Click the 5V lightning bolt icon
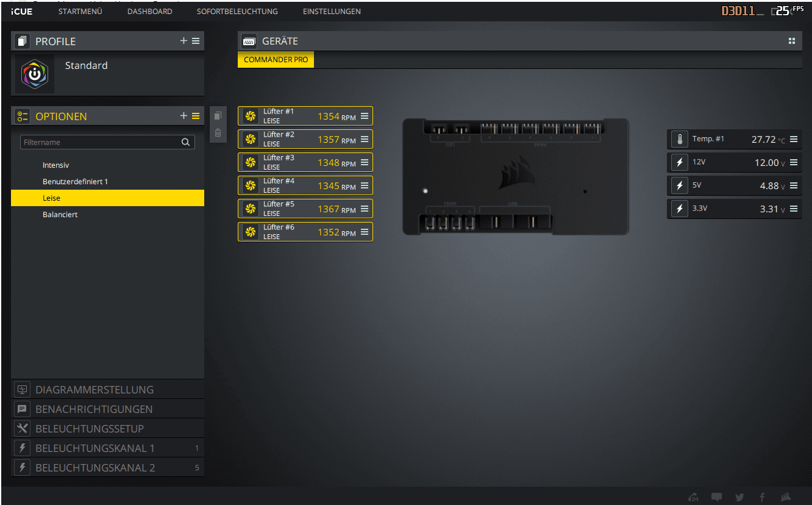 click(680, 185)
